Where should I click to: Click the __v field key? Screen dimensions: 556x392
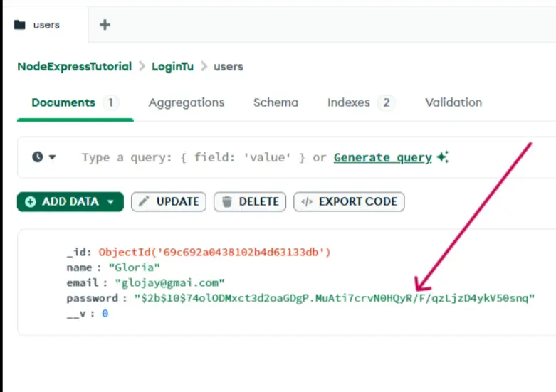point(76,314)
